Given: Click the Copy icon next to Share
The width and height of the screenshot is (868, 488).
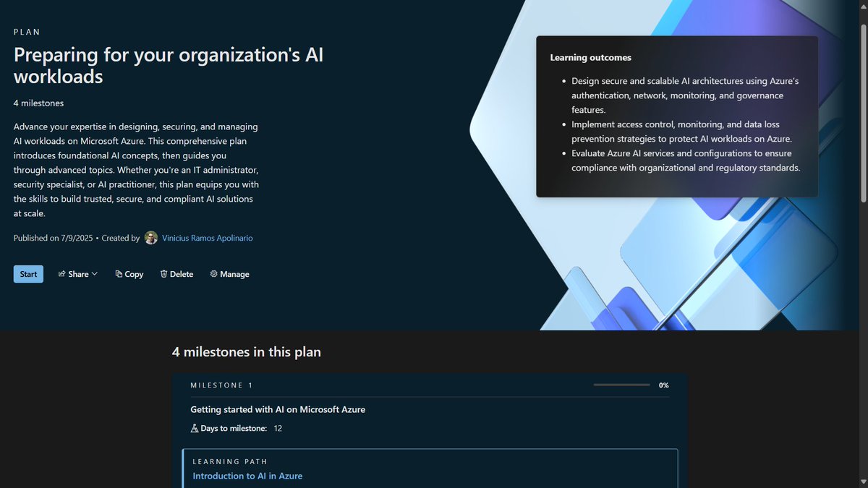Looking at the screenshot, I should (118, 274).
